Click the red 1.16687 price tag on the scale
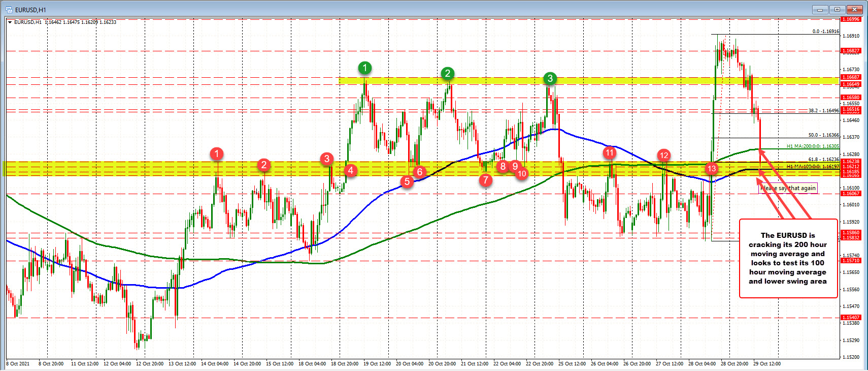This screenshot has height=371, width=868. (851, 77)
